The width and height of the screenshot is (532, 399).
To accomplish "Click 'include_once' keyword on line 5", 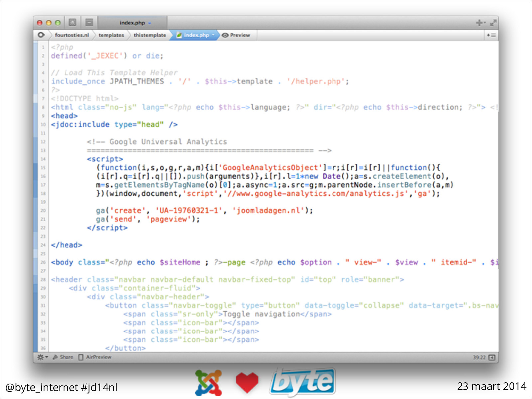I will point(78,81).
